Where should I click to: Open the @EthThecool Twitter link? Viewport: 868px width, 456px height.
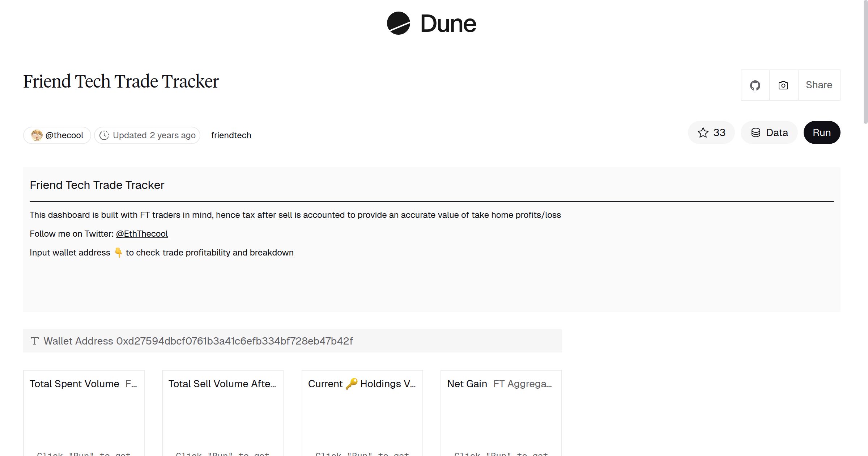click(x=142, y=234)
